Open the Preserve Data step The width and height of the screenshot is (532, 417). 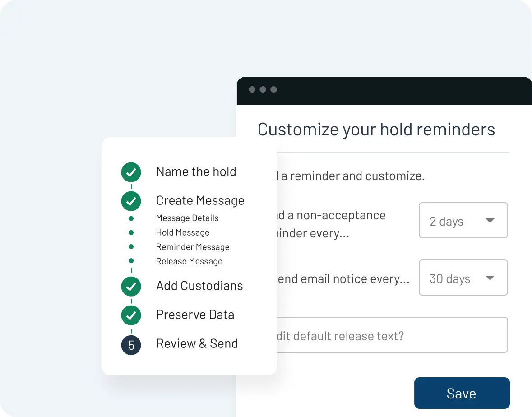195,315
